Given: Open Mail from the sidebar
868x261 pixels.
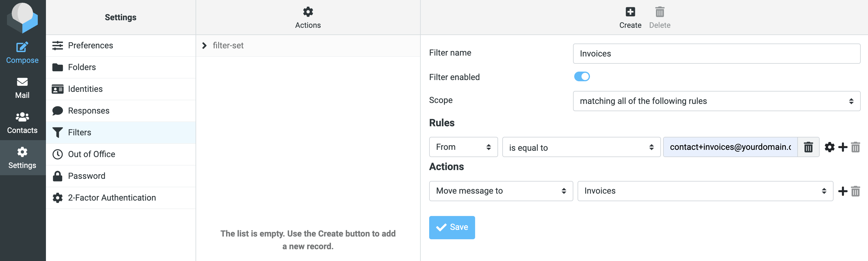Looking at the screenshot, I should [x=22, y=88].
